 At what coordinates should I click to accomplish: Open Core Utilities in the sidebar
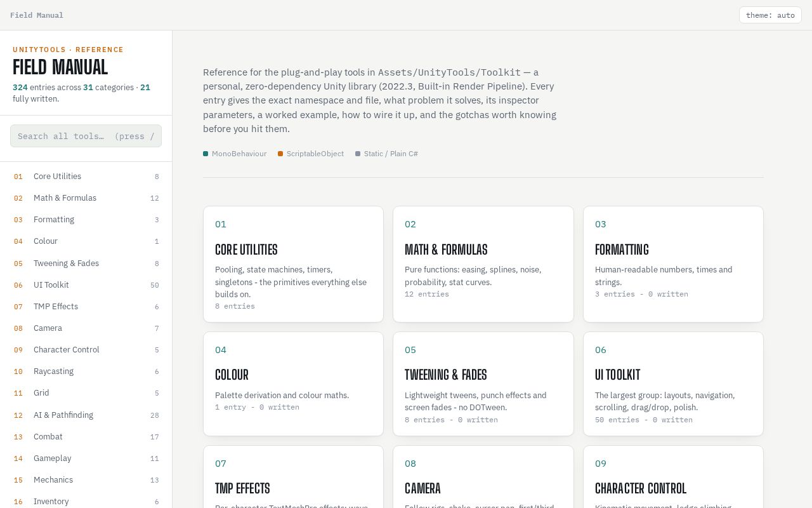click(86, 177)
